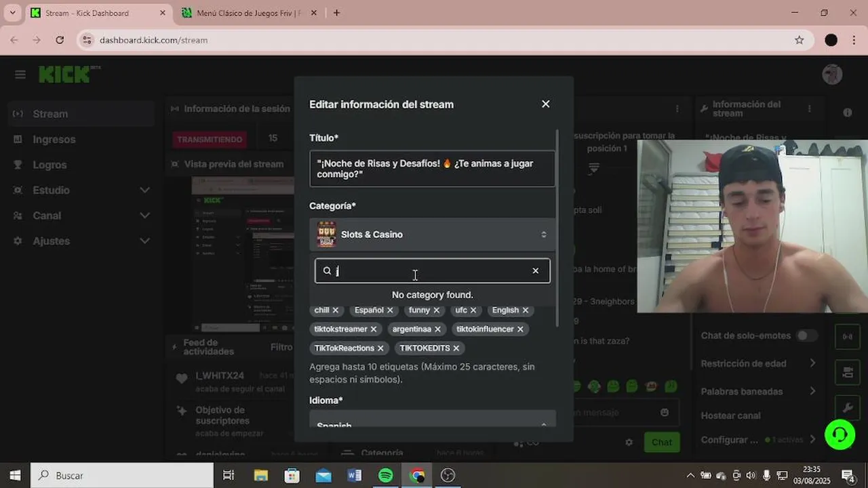Remove the tiktokstreamer tag
The height and width of the screenshot is (488, 868).
pyautogui.click(x=373, y=329)
